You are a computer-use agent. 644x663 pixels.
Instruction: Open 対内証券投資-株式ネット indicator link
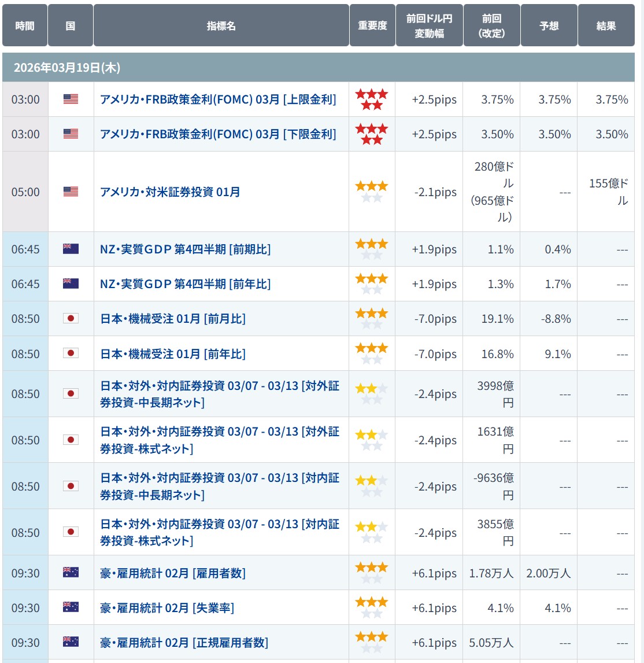(x=220, y=532)
